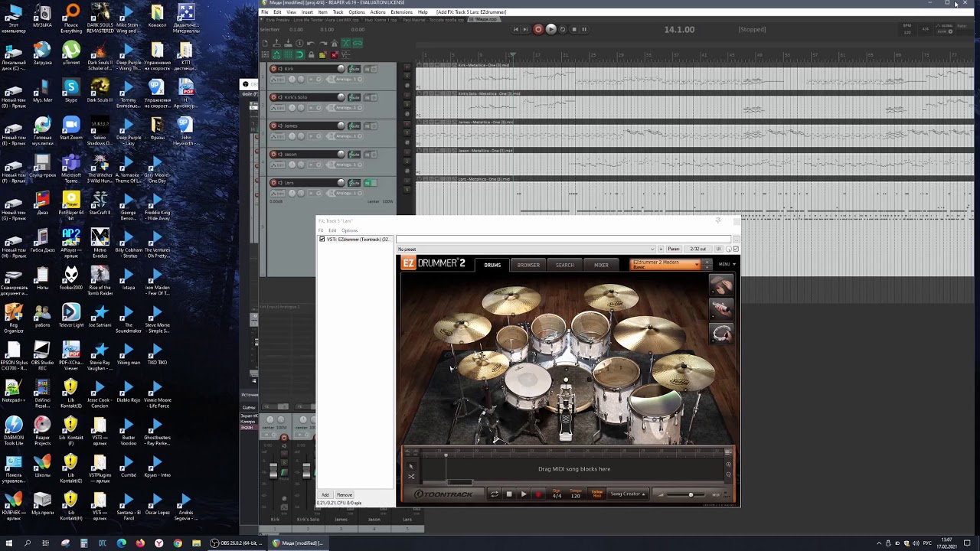Open the green FX button on Lars track
Image resolution: width=980 pixels, height=551 pixels.
(367, 182)
